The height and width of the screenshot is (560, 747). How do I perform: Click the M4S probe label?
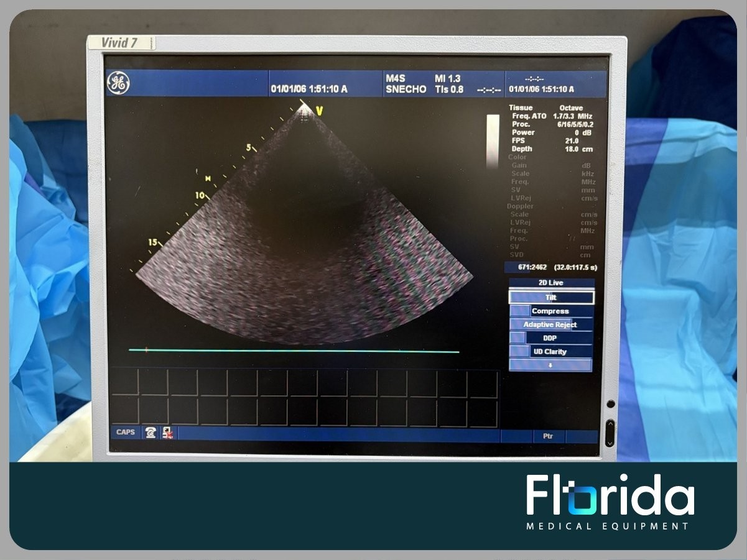395,79
